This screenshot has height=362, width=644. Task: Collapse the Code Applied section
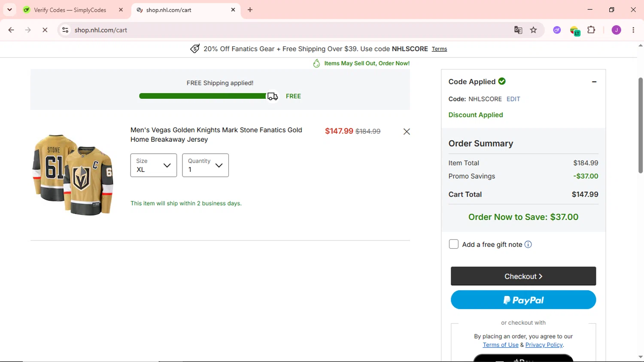[594, 82]
